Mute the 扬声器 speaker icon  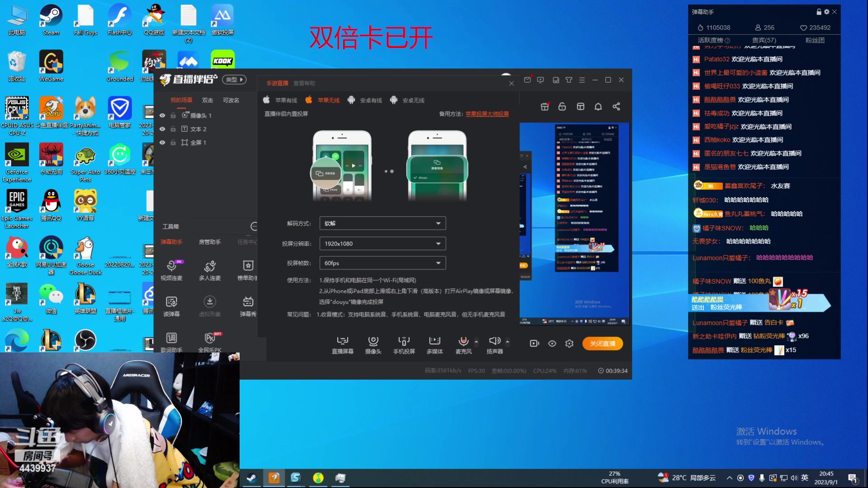(x=494, y=341)
